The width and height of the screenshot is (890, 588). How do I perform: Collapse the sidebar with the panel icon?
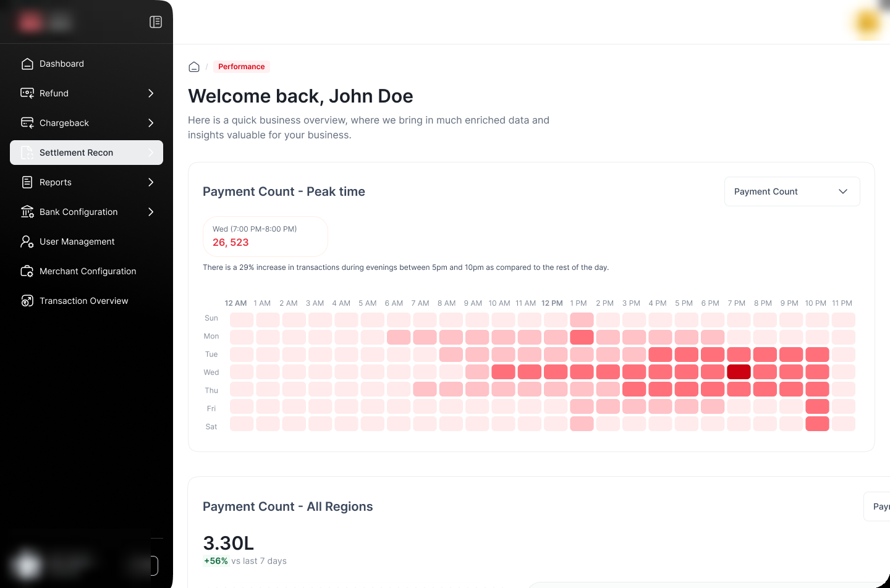tap(156, 22)
